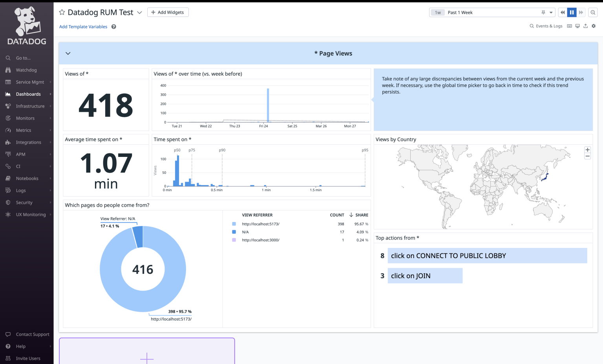Pause live dashboard updates
This screenshot has width=603, height=364.
[x=572, y=12]
